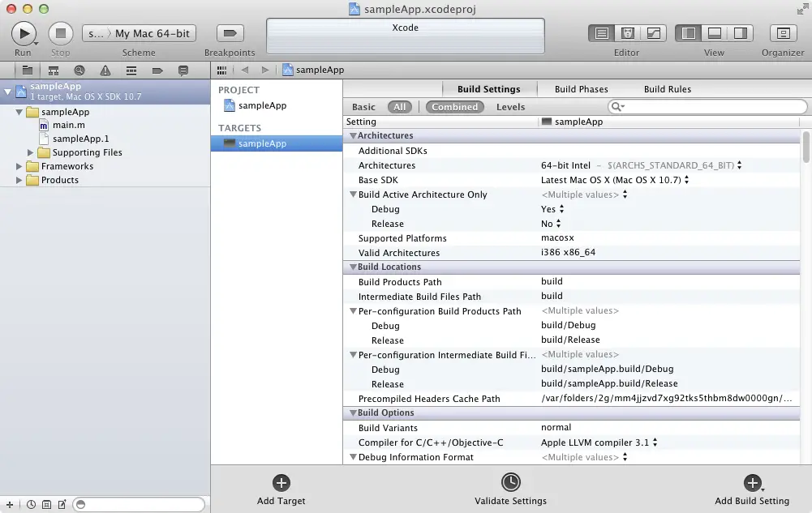
Task: Switch to the Build Phases tab
Action: (x=581, y=89)
